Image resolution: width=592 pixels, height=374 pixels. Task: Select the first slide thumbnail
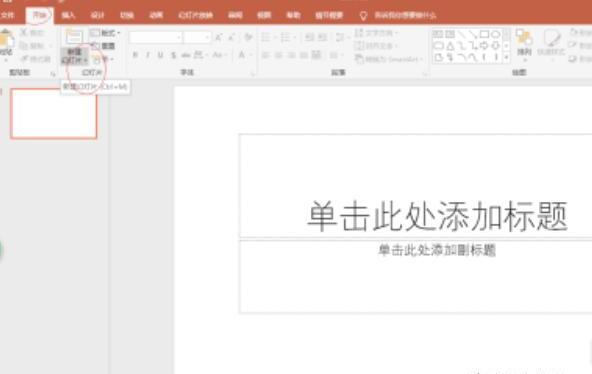tap(54, 114)
